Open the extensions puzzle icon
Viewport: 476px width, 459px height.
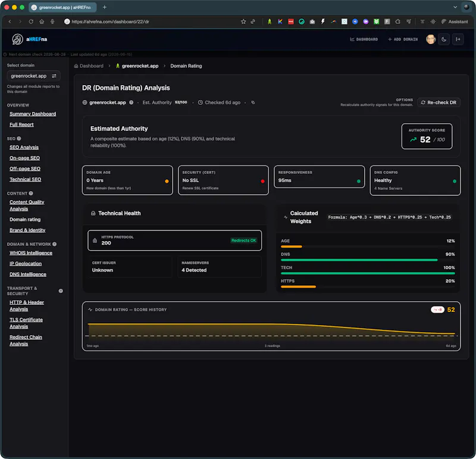397,21
